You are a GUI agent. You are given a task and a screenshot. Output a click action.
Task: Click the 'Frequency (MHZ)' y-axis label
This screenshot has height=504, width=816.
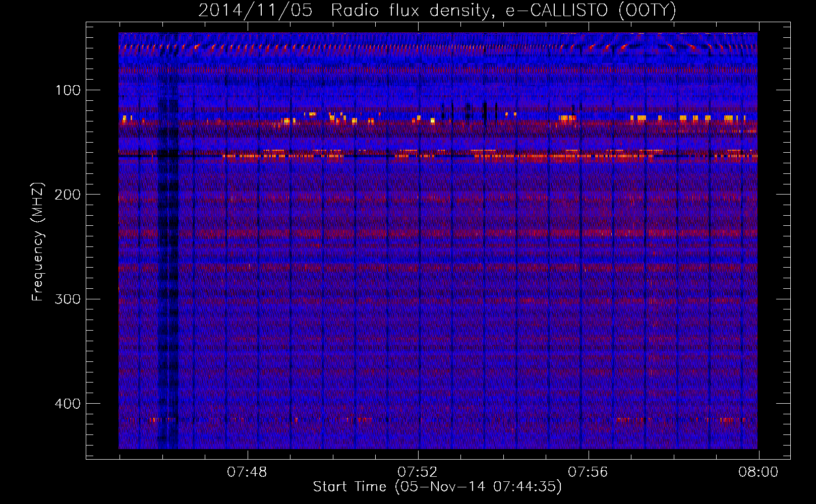point(38,242)
